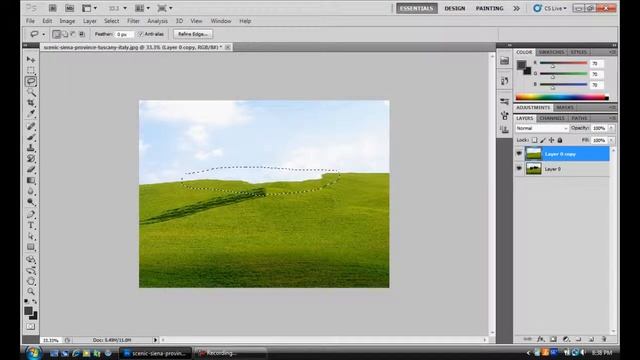640x360 pixels.
Task: Select the Crop tool
Action: coord(31,103)
